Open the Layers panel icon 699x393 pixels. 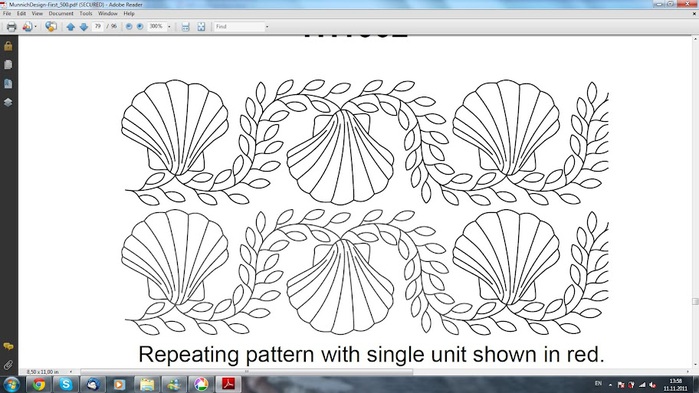[8, 102]
